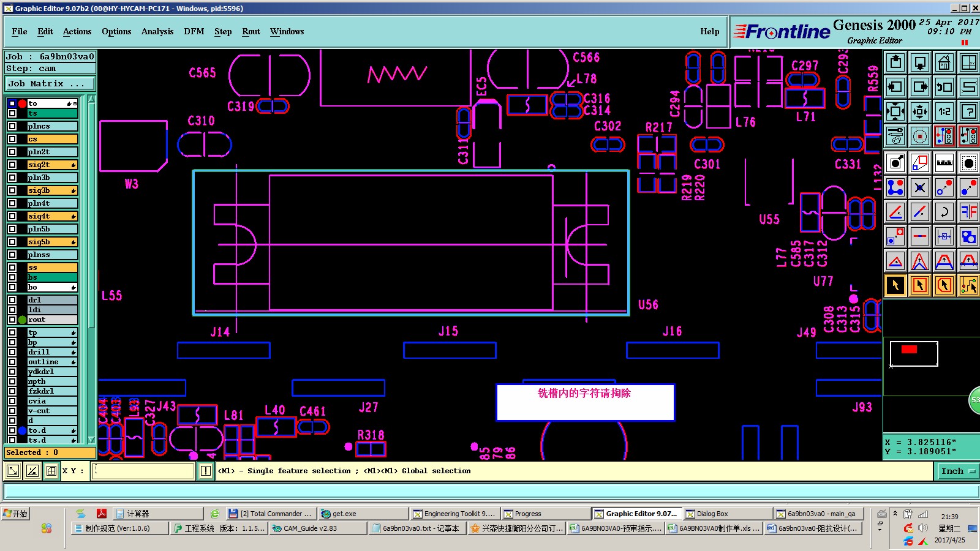Click the question mark query icon

pos(969,111)
